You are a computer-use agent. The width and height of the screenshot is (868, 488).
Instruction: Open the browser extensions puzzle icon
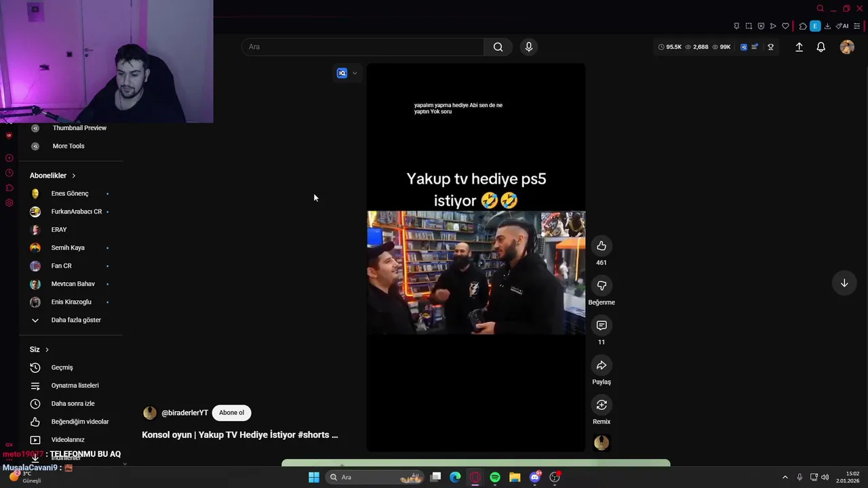pyautogui.click(x=803, y=26)
